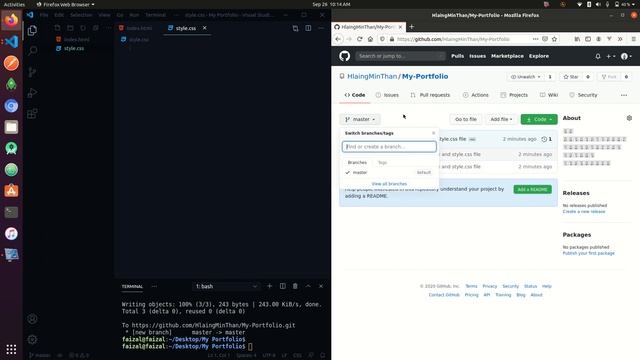The width and height of the screenshot is (640, 360).
Task: Open the Extensions view in VS Code
Action: point(32,114)
